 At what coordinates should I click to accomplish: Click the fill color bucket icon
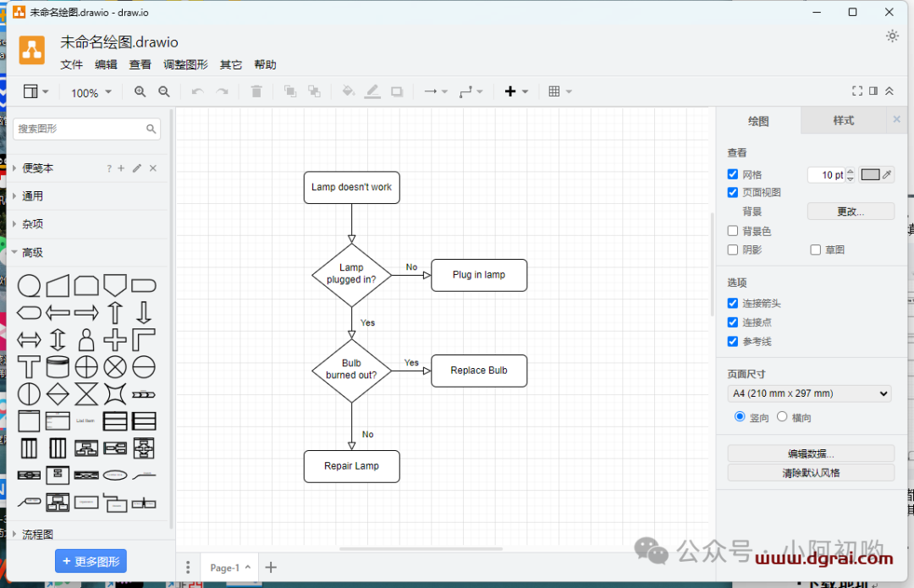click(348, 92)
